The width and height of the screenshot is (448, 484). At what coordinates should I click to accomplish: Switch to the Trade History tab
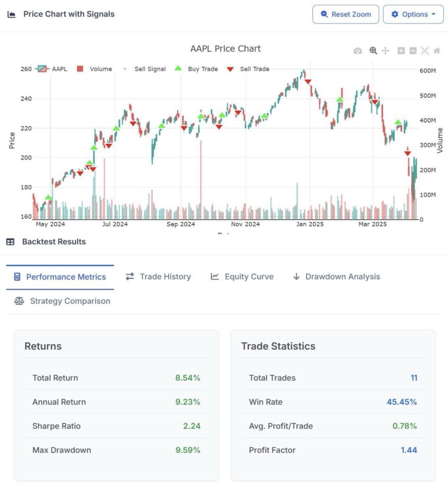tap(158, 277)
